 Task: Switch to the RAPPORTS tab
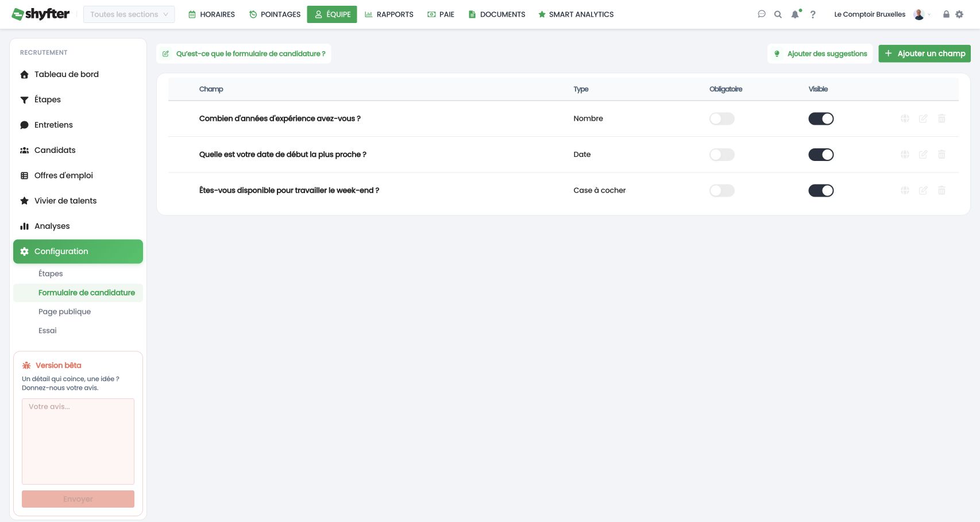(389, 14)
